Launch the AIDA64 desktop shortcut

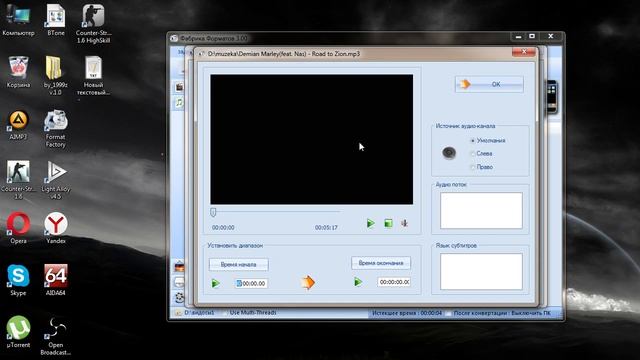click(56, 280)
